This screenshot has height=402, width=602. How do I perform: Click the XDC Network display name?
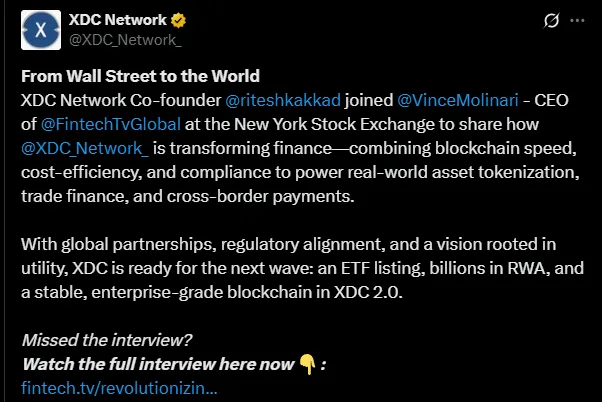(x=115, y=20)
